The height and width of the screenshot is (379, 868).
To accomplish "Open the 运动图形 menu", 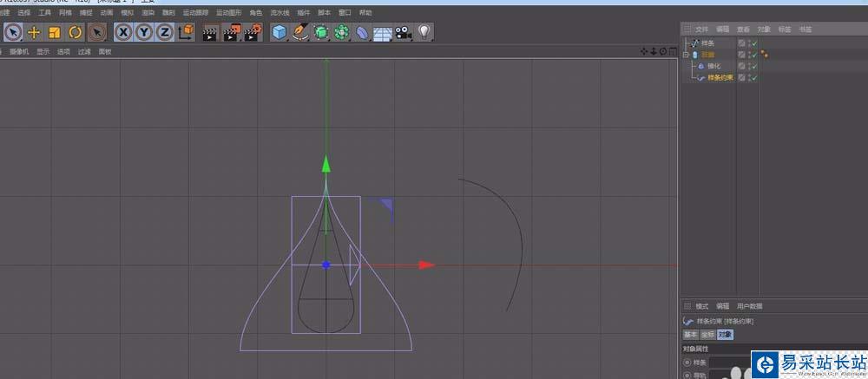I will pyautogui.click(x=228, y=12).
